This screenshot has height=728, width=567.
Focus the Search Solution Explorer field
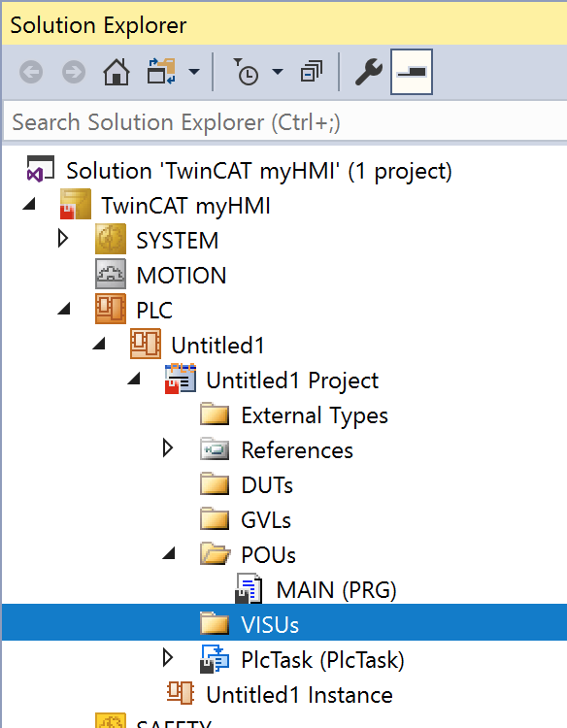click(285, 122)
